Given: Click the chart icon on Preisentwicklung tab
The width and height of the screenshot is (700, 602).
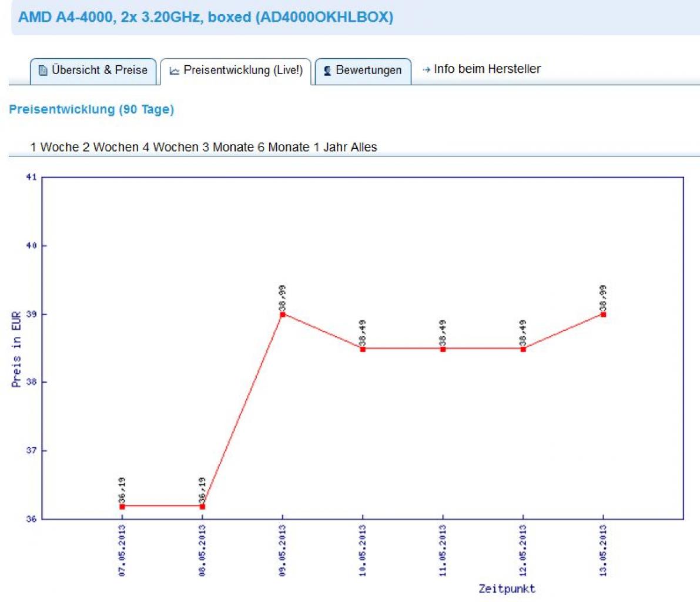Looking at the screenshot, I should [174, 71].
